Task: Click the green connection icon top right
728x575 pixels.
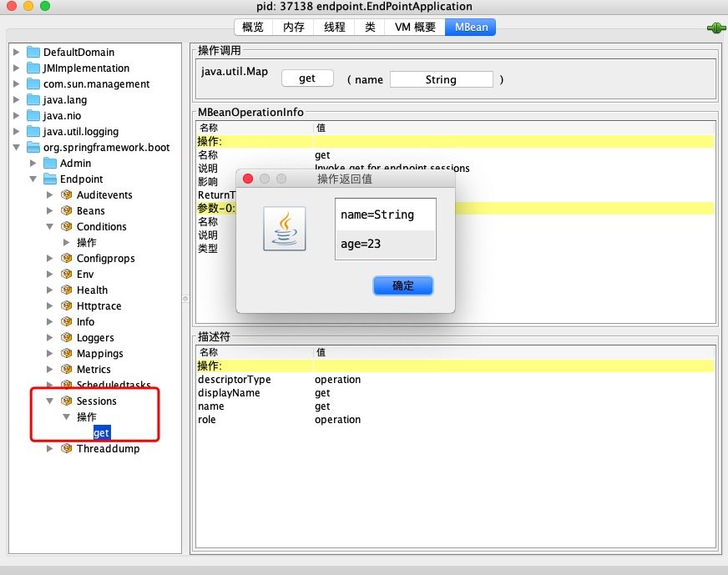Action: pos(715,28)
